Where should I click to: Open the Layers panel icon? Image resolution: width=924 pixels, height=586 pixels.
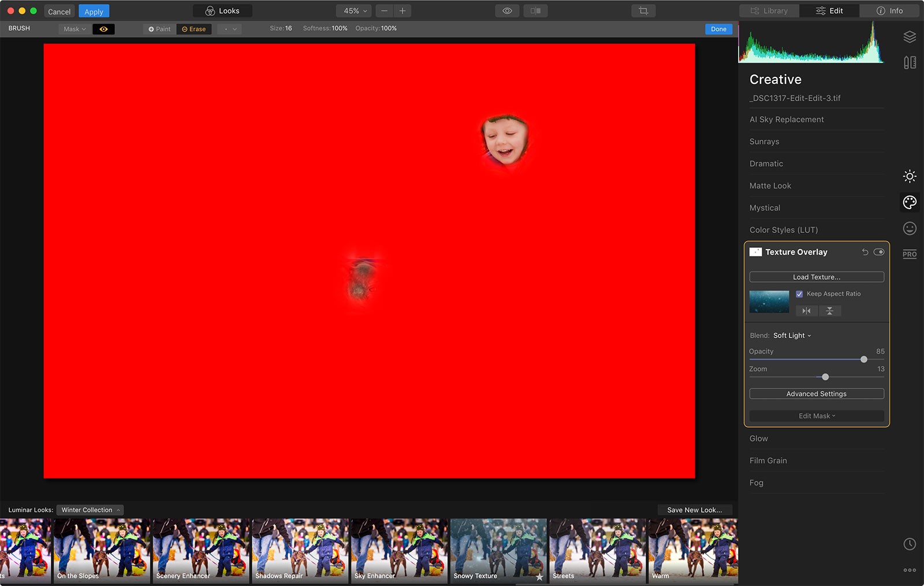(910, 37)
